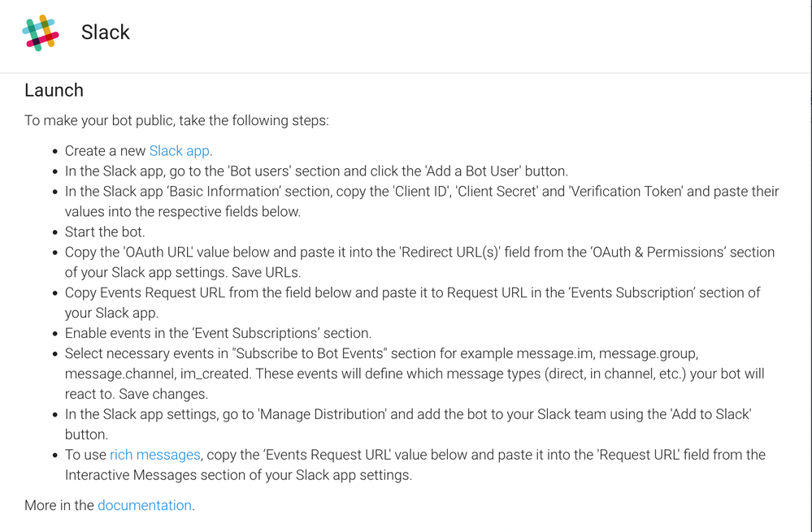Click the 'Add a Bot User' step text

point(316,171)
